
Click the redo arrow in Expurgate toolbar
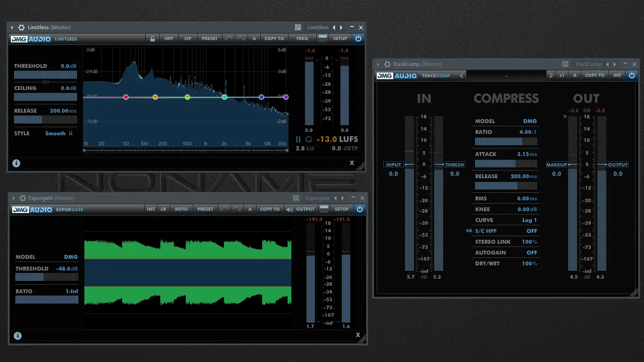coord(237,209)
